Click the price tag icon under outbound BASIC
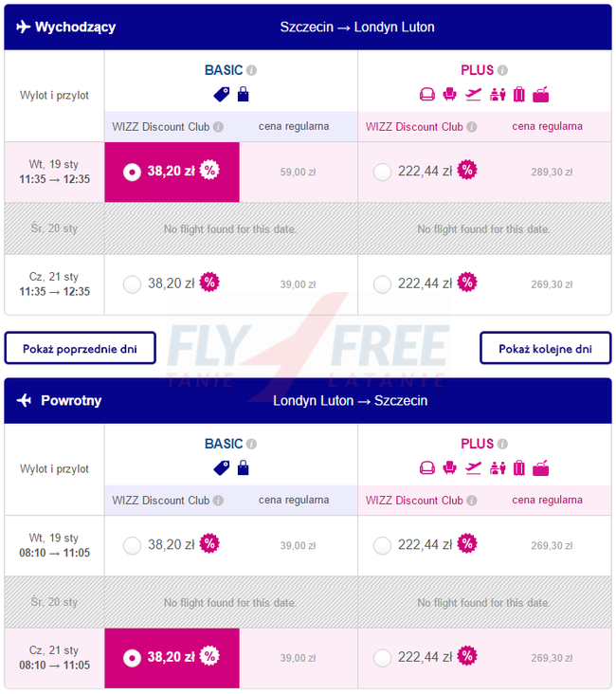616x694 pixels. (x=221, y=94)
